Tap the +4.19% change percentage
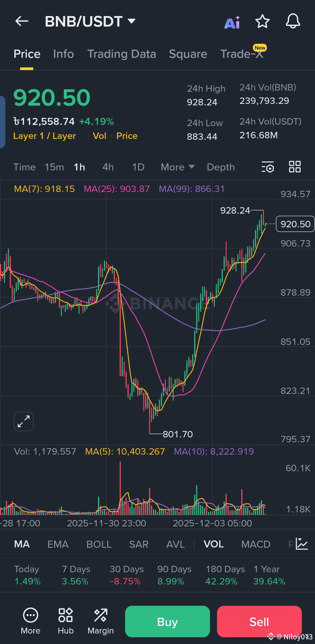 97,121
